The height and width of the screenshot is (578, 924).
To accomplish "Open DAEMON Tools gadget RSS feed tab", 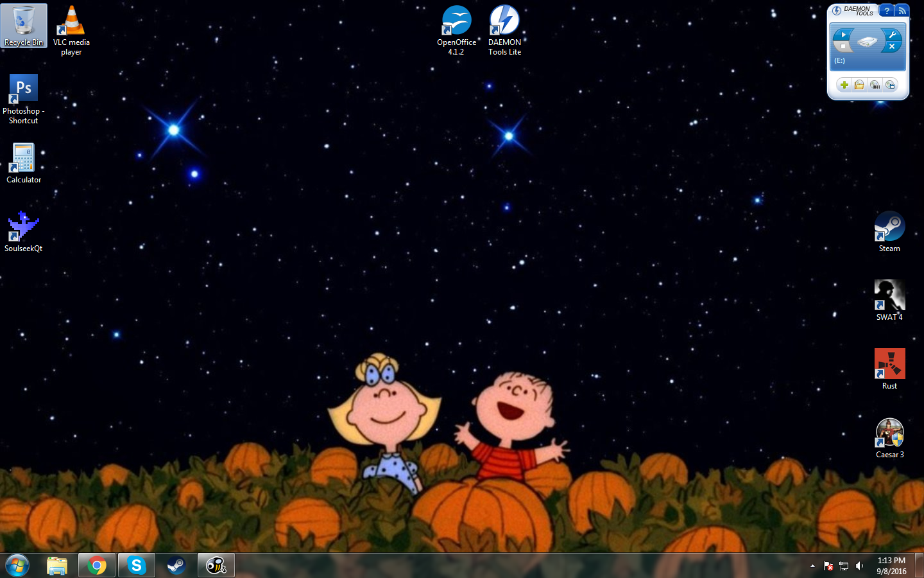I will pos(902,10).
